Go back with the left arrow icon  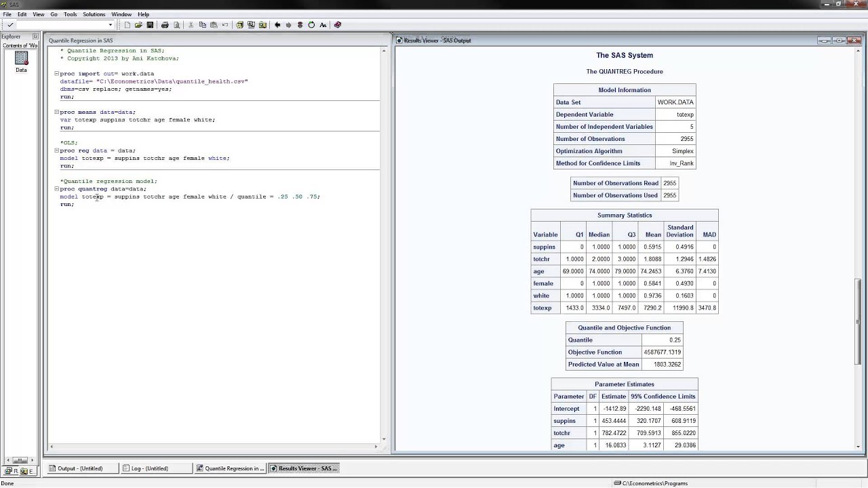click(x=277, y=25)
